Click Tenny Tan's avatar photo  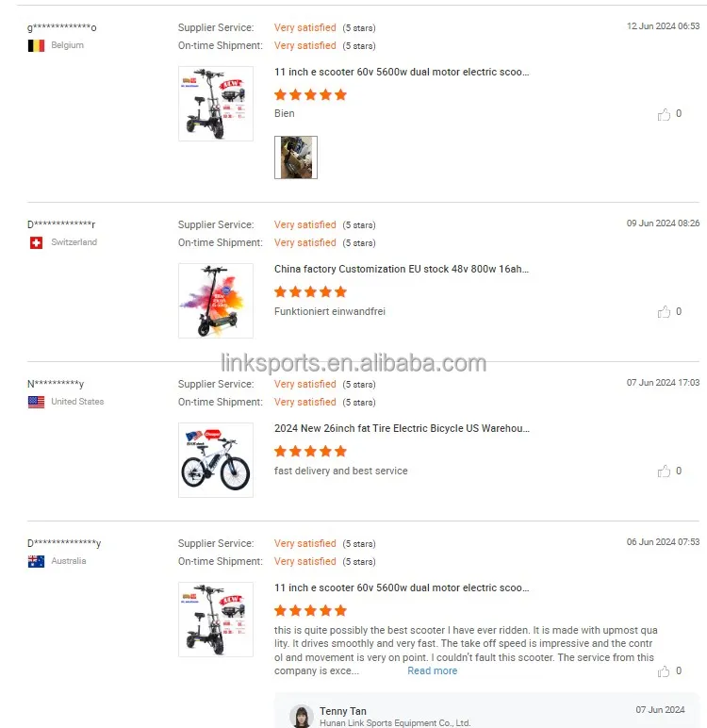click(302, 716)
